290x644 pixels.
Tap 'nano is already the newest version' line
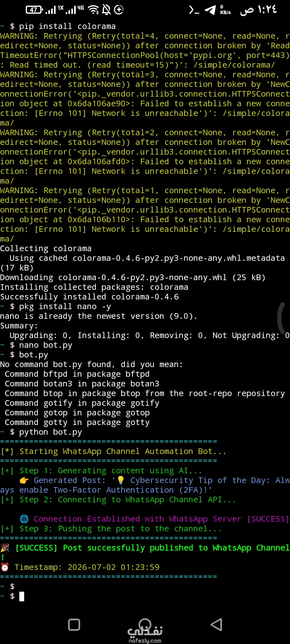(99, 316)
